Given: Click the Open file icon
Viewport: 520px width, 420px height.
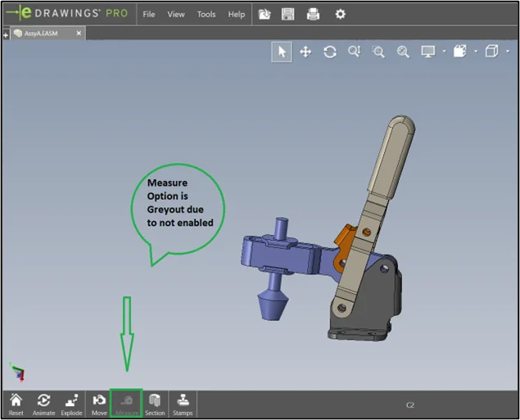Looking at the screenshot, I should point(265,14).
